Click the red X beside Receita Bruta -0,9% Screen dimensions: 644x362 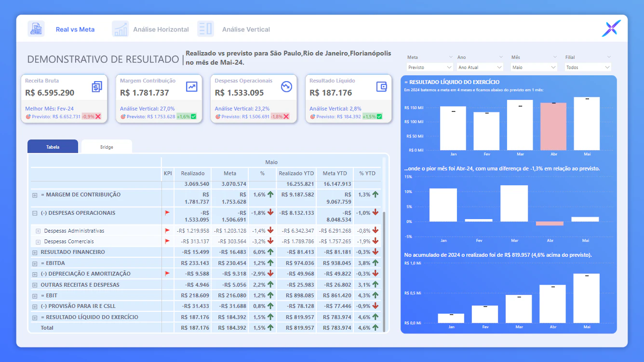[98, 116]
